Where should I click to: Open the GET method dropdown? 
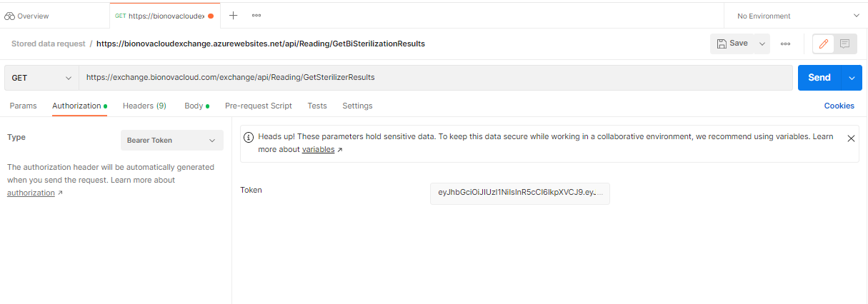[x=41, y=78]
